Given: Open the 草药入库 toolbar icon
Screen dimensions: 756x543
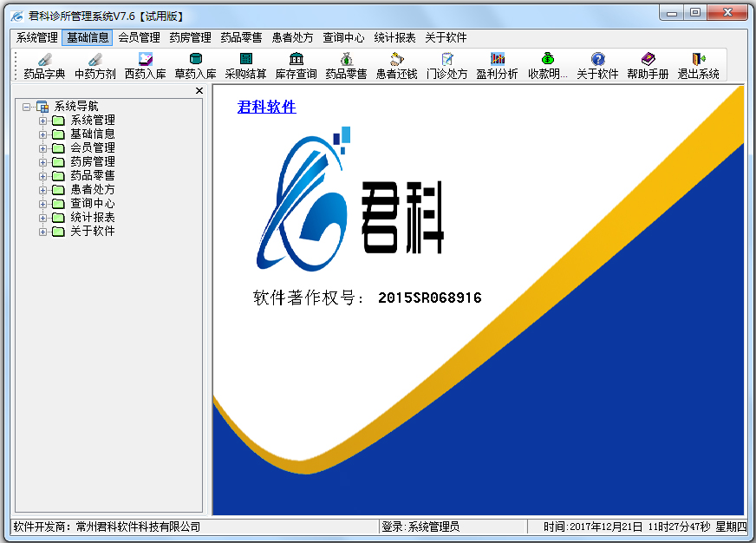Looking at the screenshot, I should pyautogui.click(x=195, y=66).
